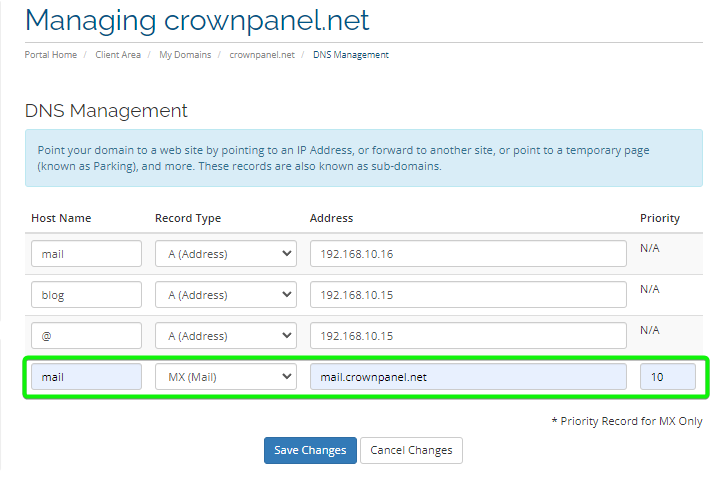Open record type dropdown for blog row
Viewport: 727px width, 483px height.
(x=226, y=294)
